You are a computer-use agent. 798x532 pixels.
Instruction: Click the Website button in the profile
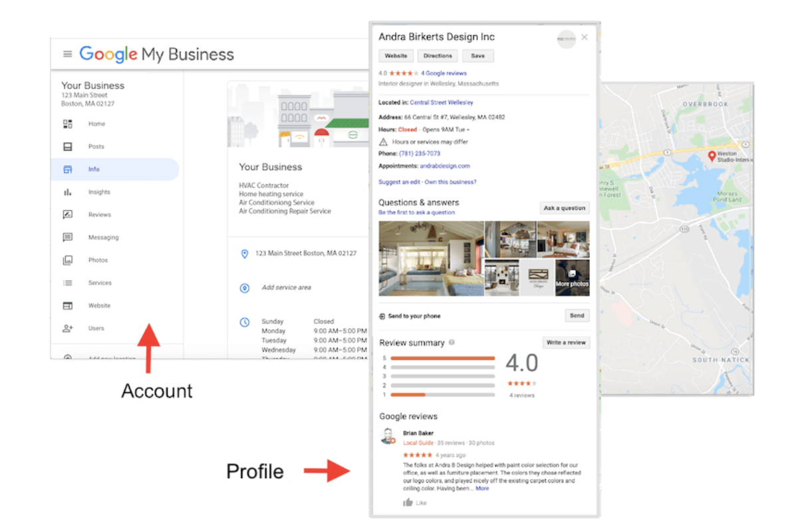pyautogui.click(x=396, y=56)
